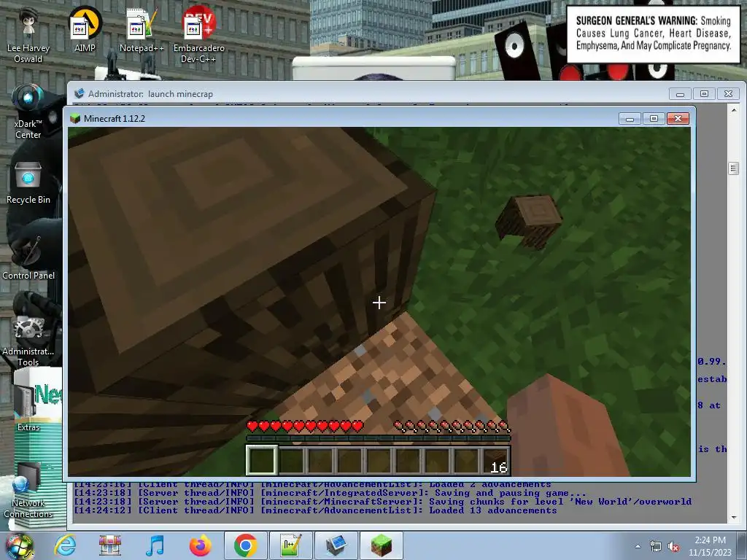
Task: Launch Internet Explorer from the taskbar
Action: [65, 545]
